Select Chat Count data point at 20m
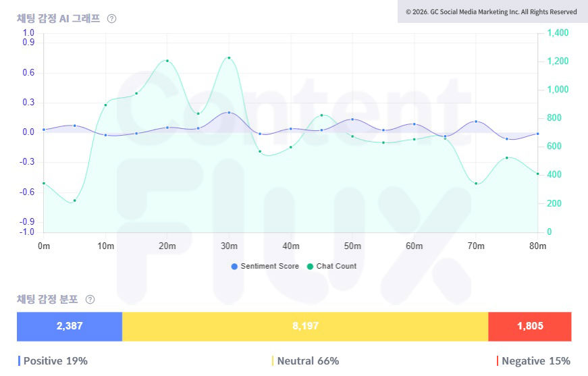Viewport: 588px width, 376px height. [x=167, y=61]
